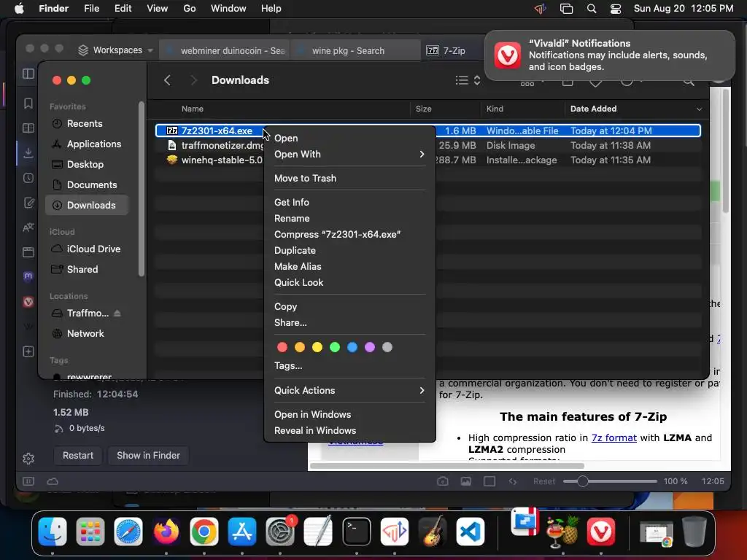This screenshot has height=560, width=747.
Task: Open the Reading List panel in Vivaldi
Action: pyautogui.click(x=28, y=128)
